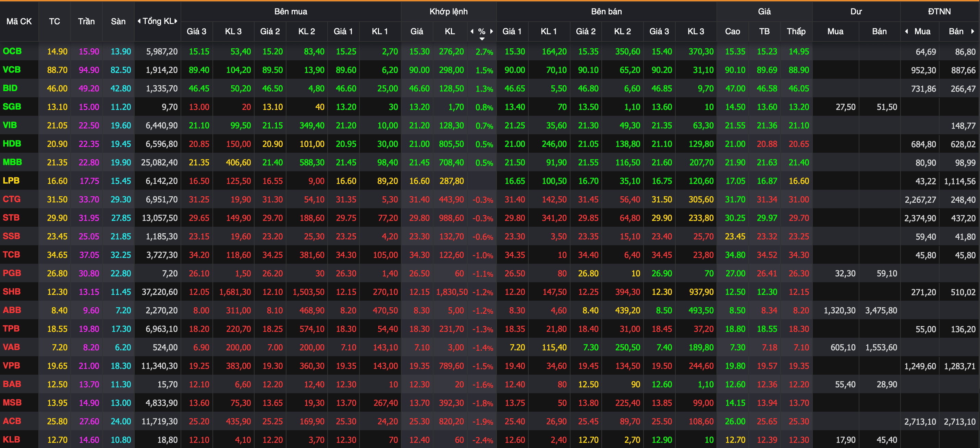The height and width of the screenshot is (448, 980).
Task: Open VIB stock symbol
Action: 10,125
